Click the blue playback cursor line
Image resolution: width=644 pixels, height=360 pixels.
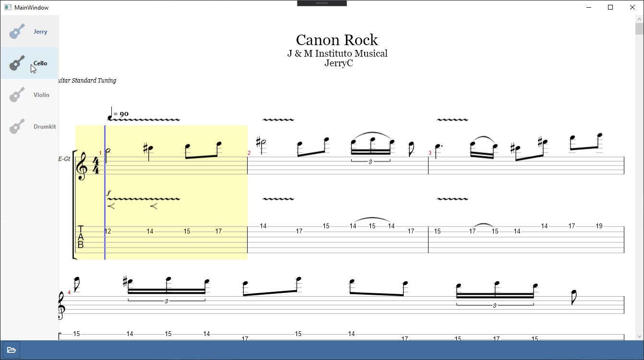[105, 192]
